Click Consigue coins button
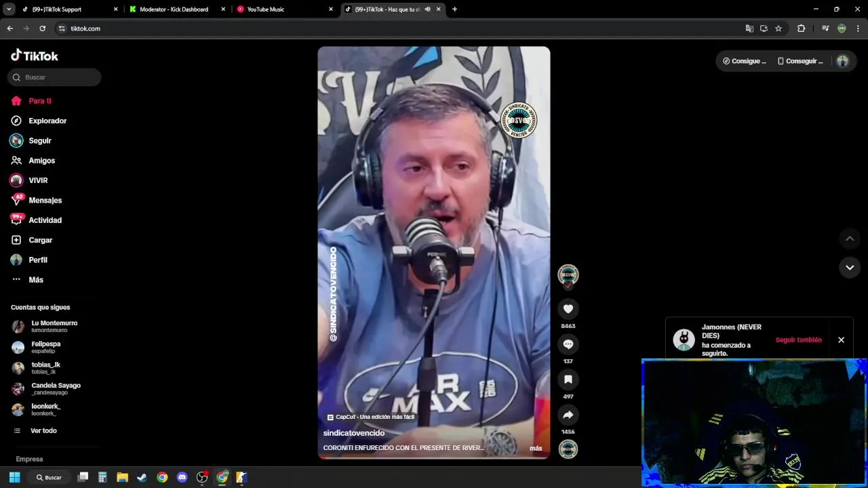The height and width of the screenshot is (488, 868). (x=745, y=61)
